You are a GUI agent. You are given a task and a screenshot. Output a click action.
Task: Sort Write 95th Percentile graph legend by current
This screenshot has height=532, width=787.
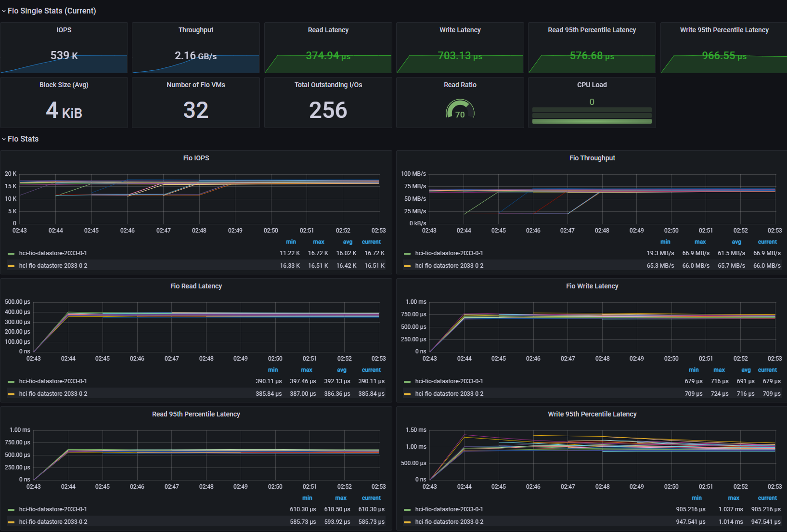pyautogui.click(x=767, y=498)
